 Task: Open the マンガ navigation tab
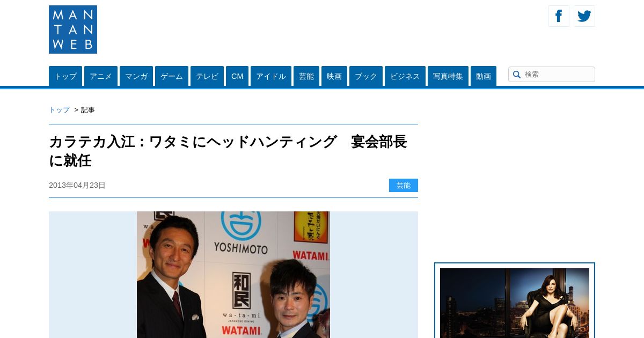(136, 76)
